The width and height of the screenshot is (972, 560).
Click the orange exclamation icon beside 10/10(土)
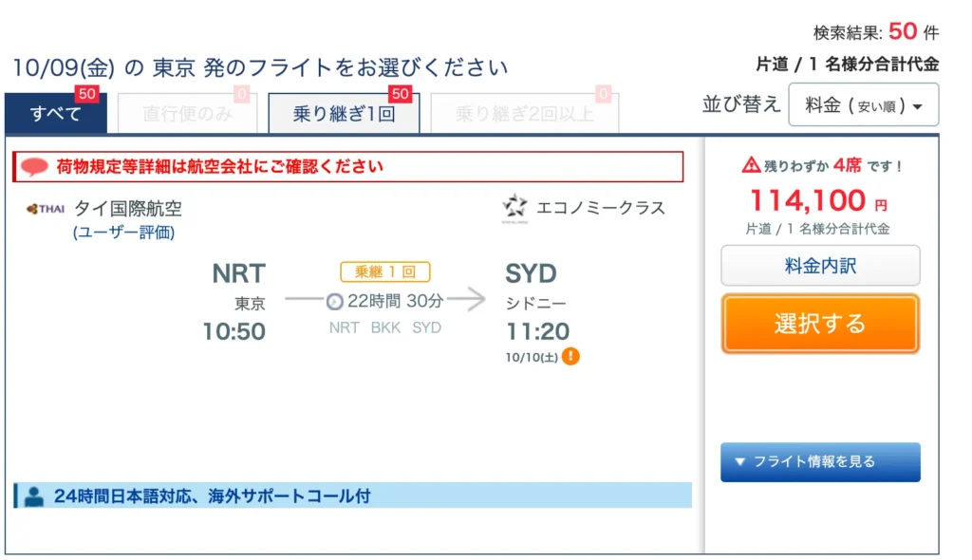[x=570, y=357]
